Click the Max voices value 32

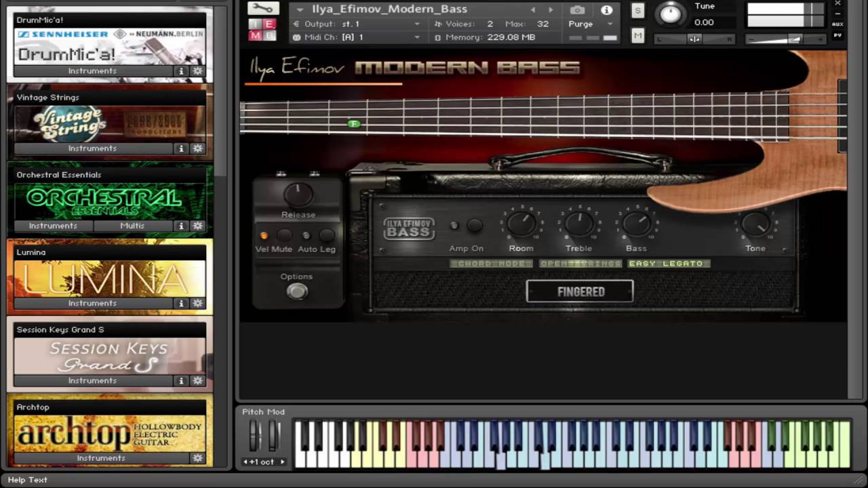542,24
